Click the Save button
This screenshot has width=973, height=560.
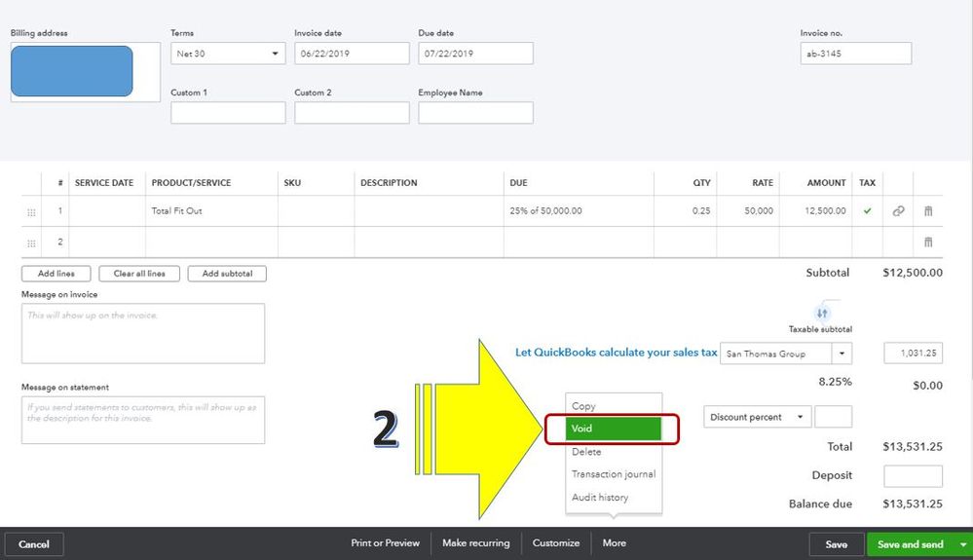pyautogui.click(x=836, y=544)
